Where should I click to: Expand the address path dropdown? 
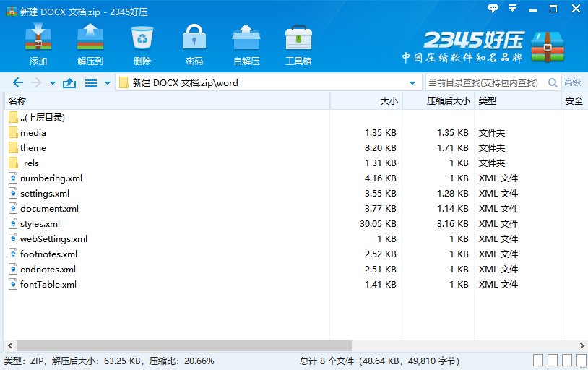coord(412,83)
